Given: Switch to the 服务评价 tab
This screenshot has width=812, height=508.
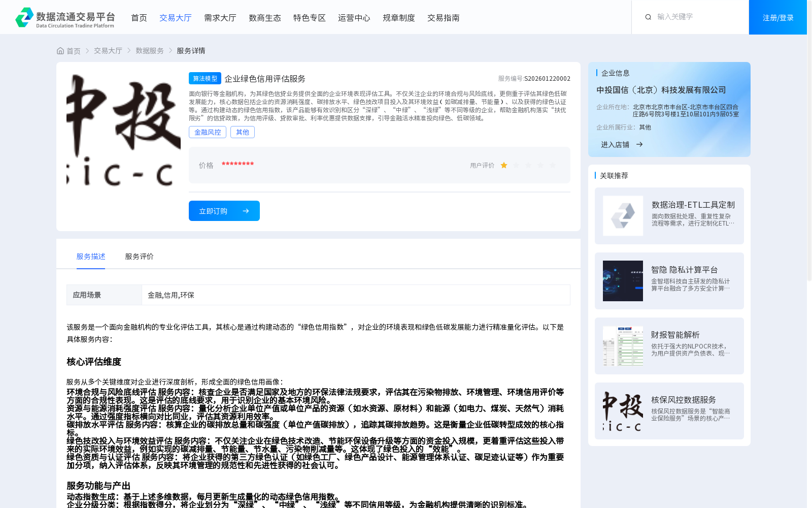Looking at the screenshot, I should [139, 257].
